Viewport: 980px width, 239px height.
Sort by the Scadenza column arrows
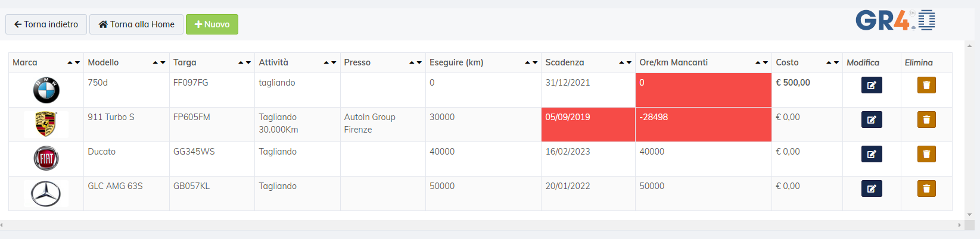pos(625,62)
